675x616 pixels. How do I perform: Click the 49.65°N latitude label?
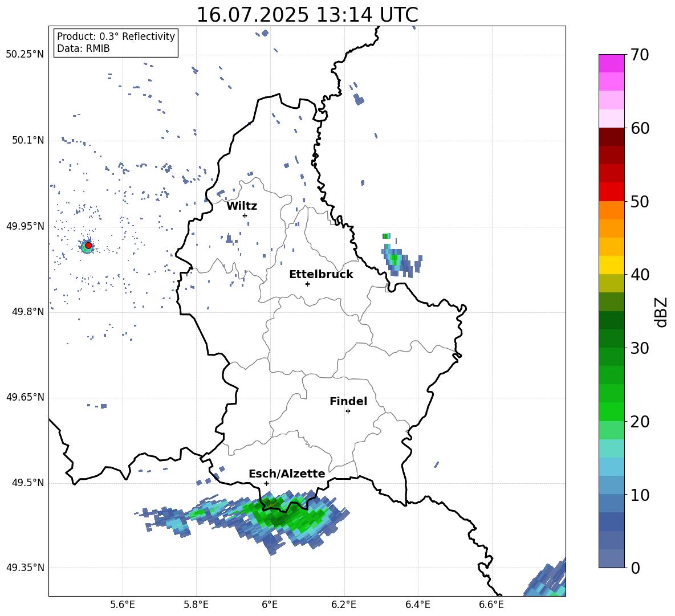coord(25,397)
